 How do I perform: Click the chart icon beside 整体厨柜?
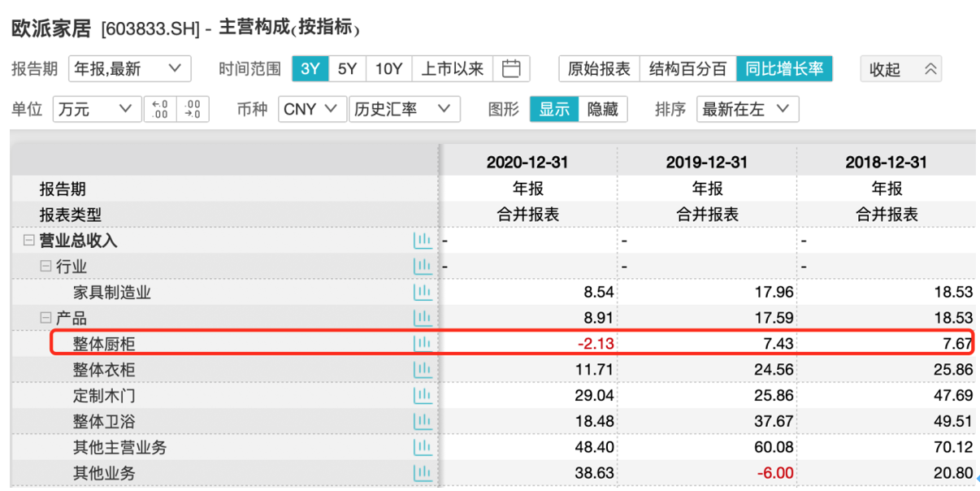(422, 342)
